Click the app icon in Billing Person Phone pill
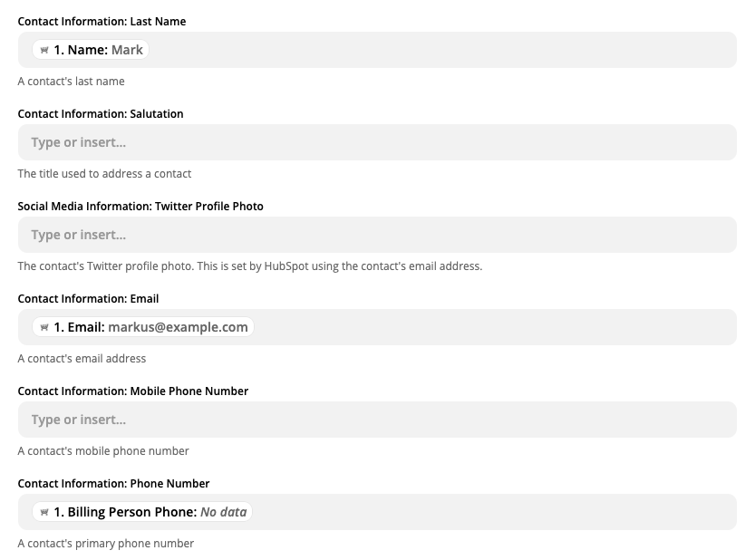 pos(44,512)
